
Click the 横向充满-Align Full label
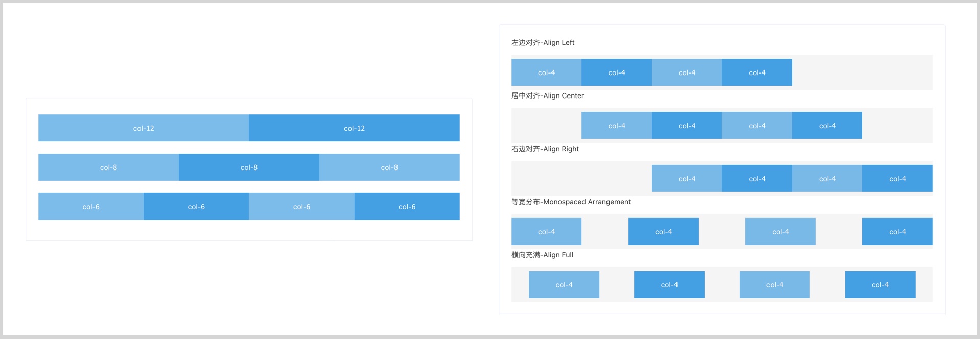tap(542, 255)
